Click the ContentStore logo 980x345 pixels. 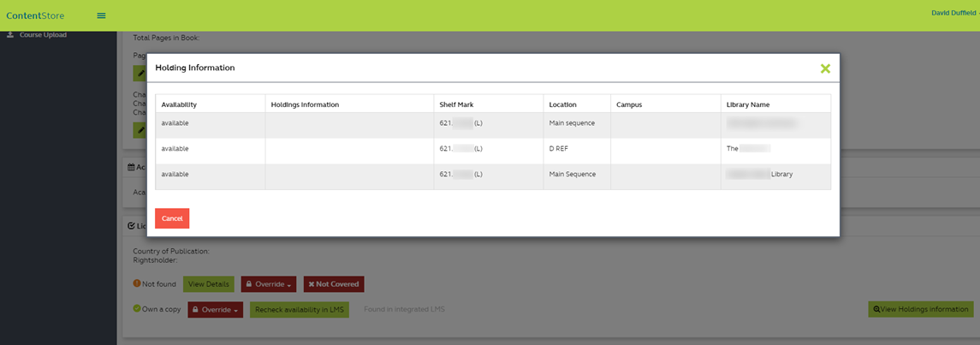35,15
